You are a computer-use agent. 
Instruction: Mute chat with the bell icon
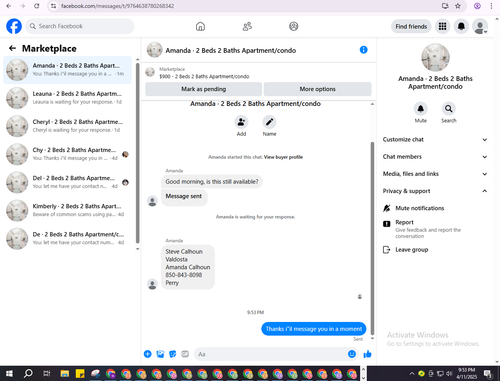pyautogui.click(x=421, y=109)
